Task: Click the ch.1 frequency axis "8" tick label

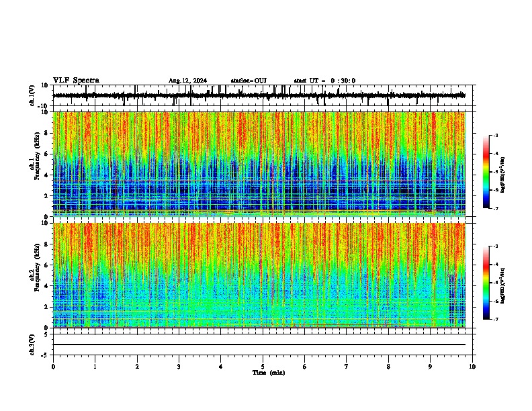Action: click(x=46, y=133)
